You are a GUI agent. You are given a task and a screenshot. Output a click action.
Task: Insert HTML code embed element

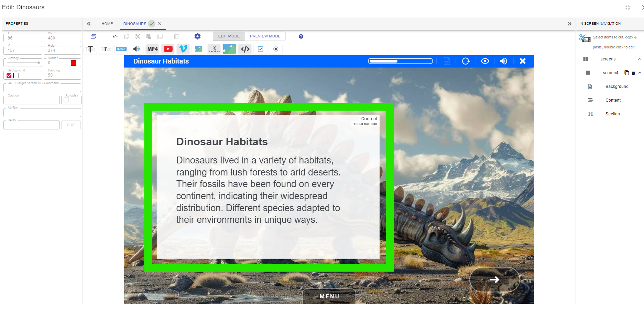pyautogui.click(x=245, y=49)
